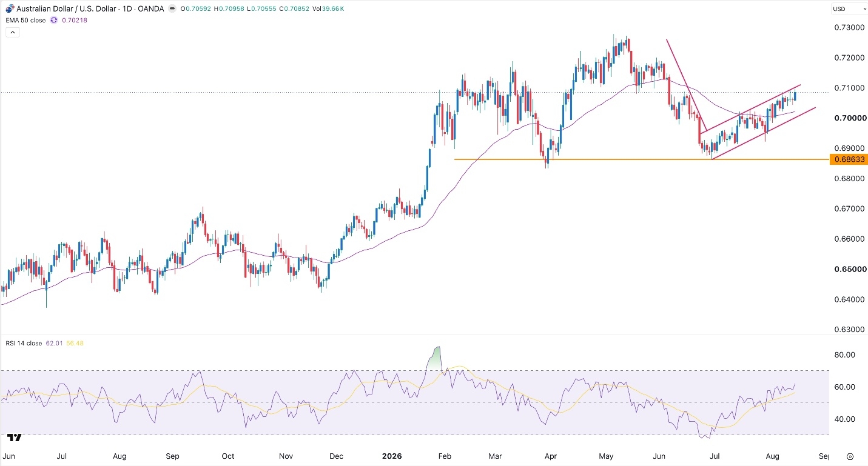Click the Dec label on the time axis
The height and width of the screenshot is (466, 868).
pos(337,456)
